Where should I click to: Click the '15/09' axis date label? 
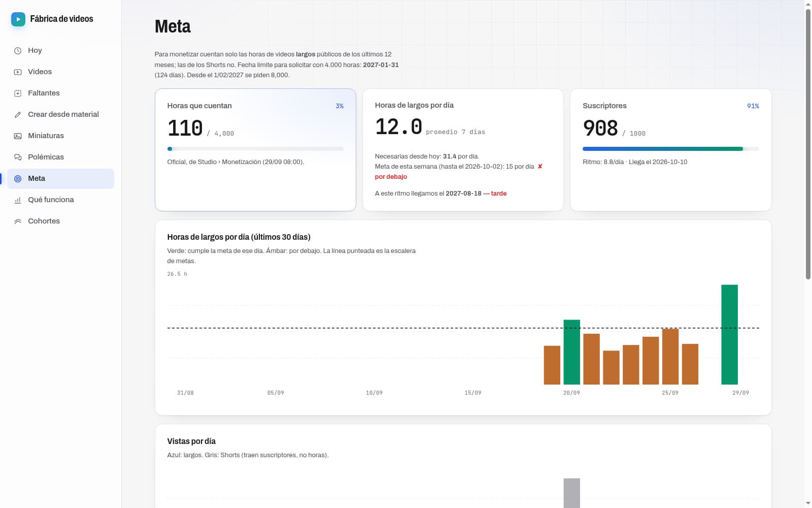(x=473, y=393)
